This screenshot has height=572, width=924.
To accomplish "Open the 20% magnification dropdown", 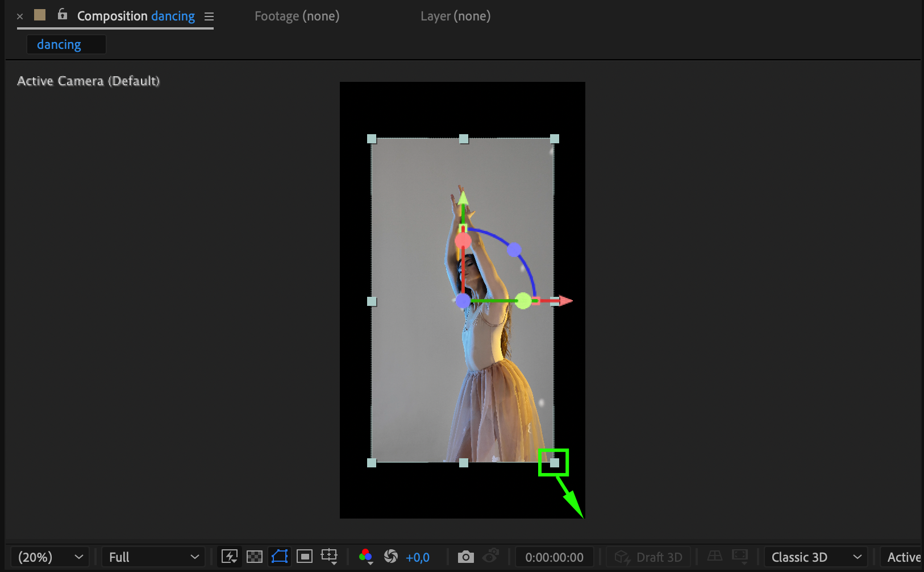I will pyautogui.click(x=50, y=557).
